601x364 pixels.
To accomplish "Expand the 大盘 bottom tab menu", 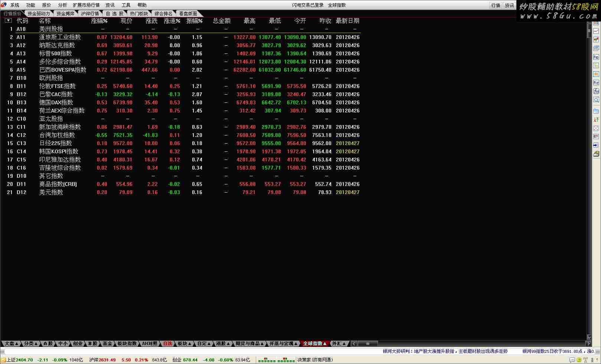I will coord(12,344).
